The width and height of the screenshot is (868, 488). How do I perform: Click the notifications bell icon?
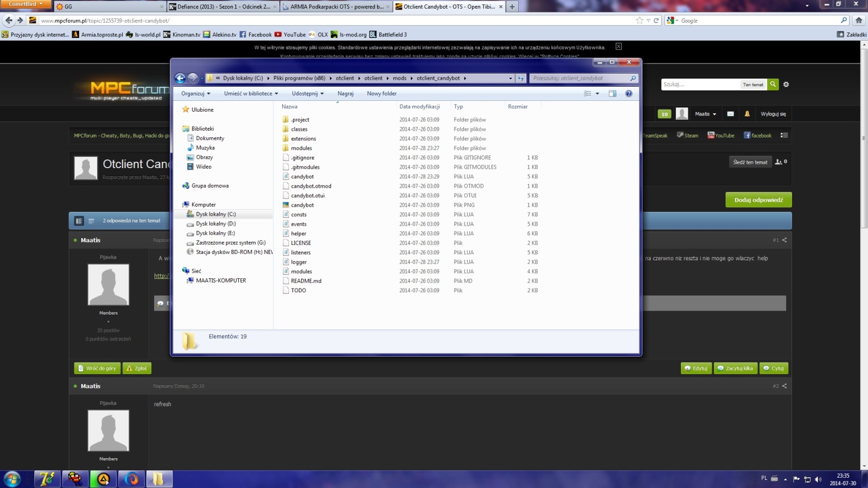[747, 114]
